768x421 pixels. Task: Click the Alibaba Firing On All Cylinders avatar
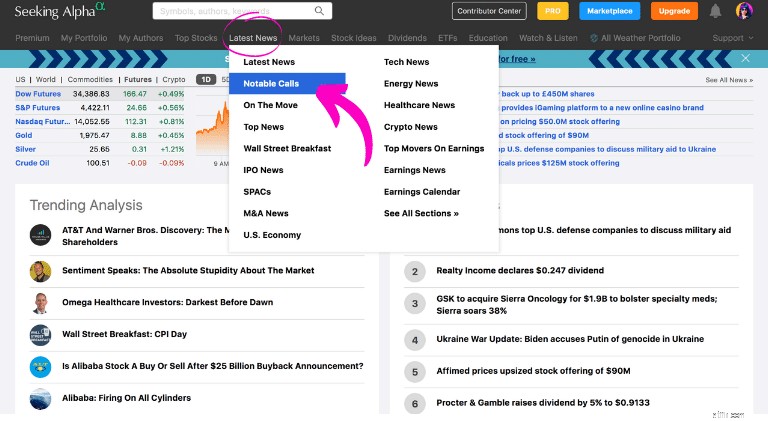pos(40,398)
